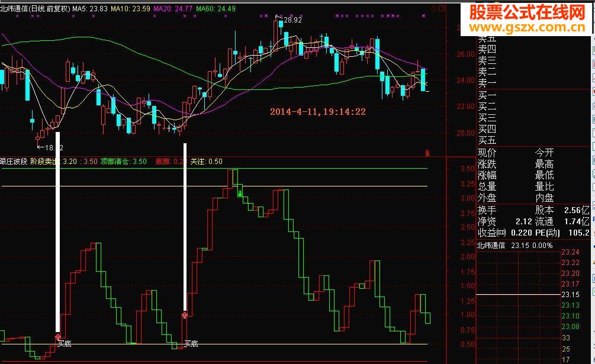Screen dimensions: 595x364
Task: Select the MA5: 23.83 legend entry
Action: click(90, 8)
